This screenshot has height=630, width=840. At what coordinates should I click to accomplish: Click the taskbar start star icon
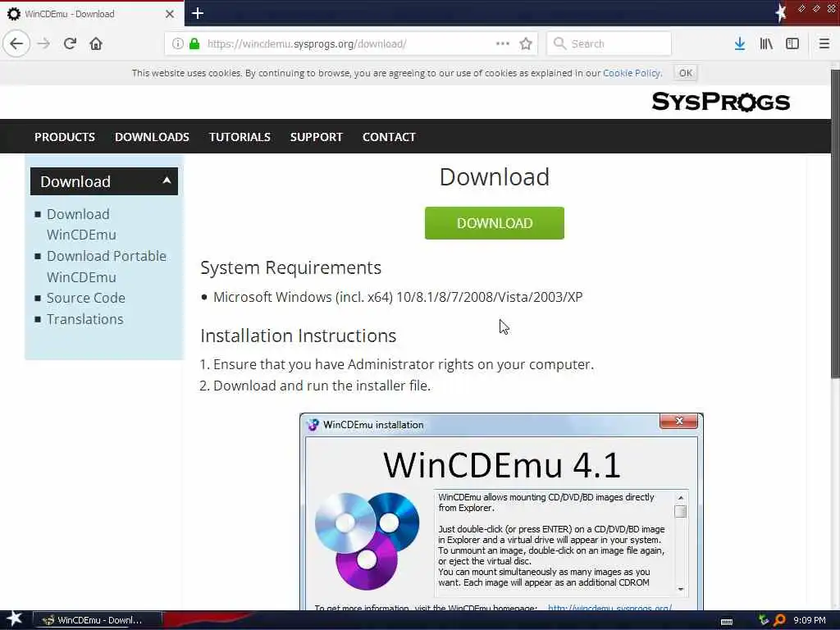coord(15,619)
